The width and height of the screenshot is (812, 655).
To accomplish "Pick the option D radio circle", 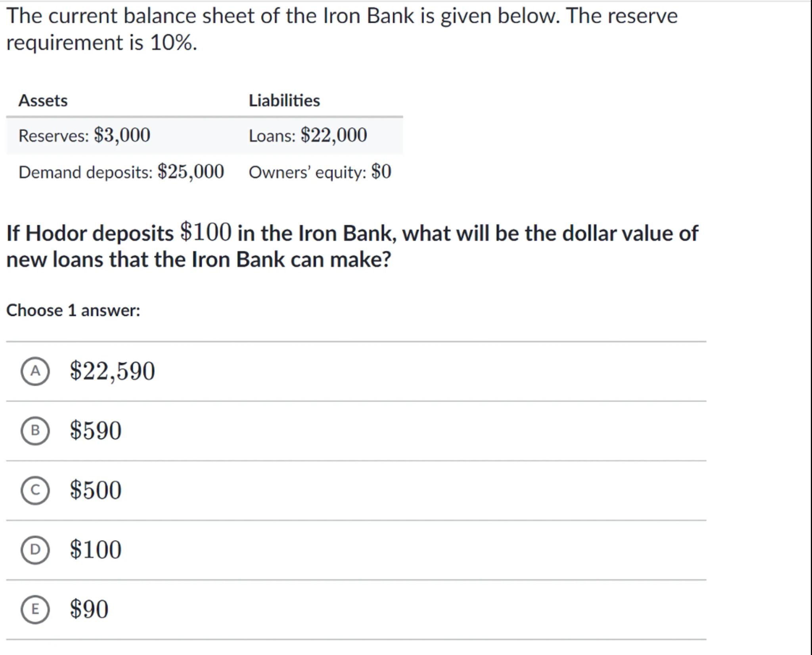I will point(35,549).
